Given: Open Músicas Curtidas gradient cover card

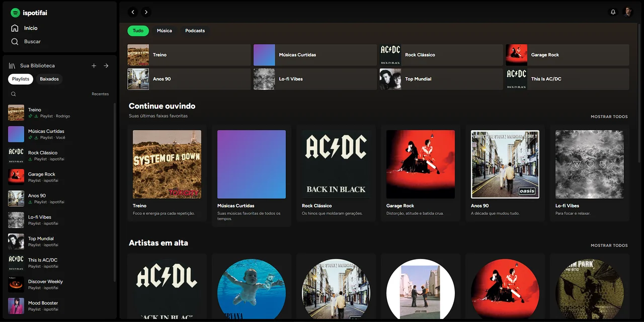Looking at the screenshot, I should click(252, 165).
